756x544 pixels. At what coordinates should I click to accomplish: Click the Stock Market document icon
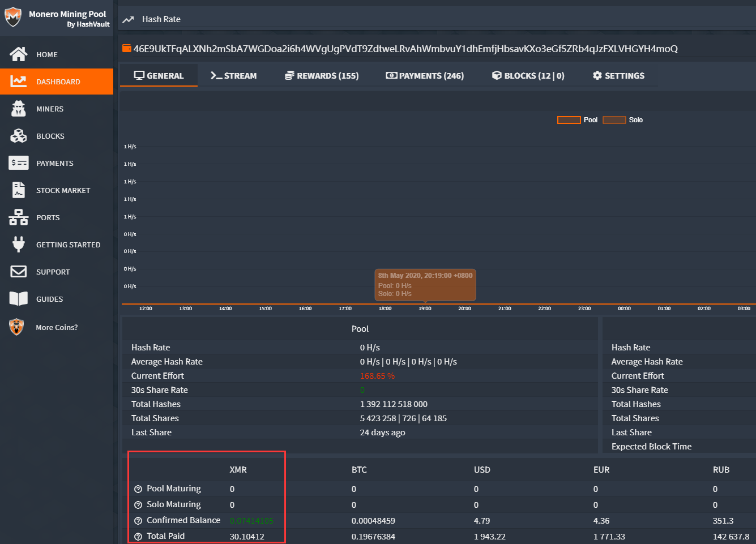coord(19,190)
